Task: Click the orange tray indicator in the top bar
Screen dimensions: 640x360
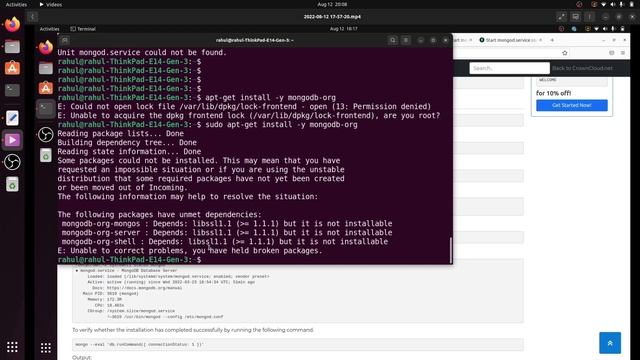Action: pyautogui.click(x=594, y=4)
